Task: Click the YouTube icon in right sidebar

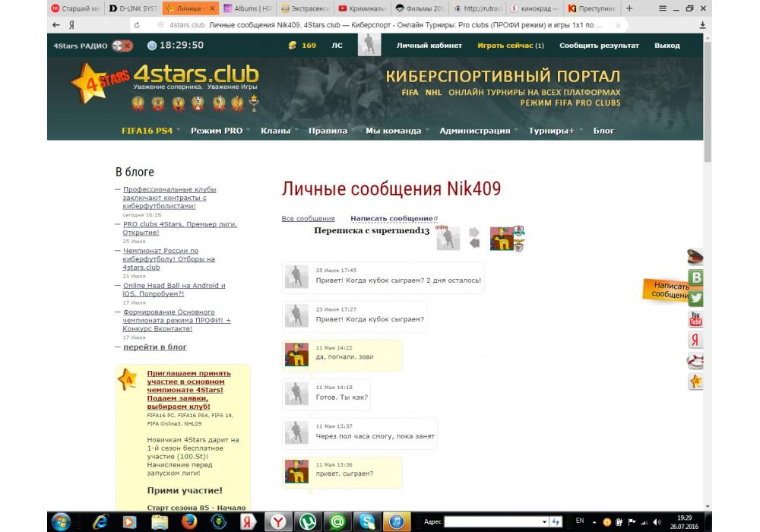Action: (695, 319)
